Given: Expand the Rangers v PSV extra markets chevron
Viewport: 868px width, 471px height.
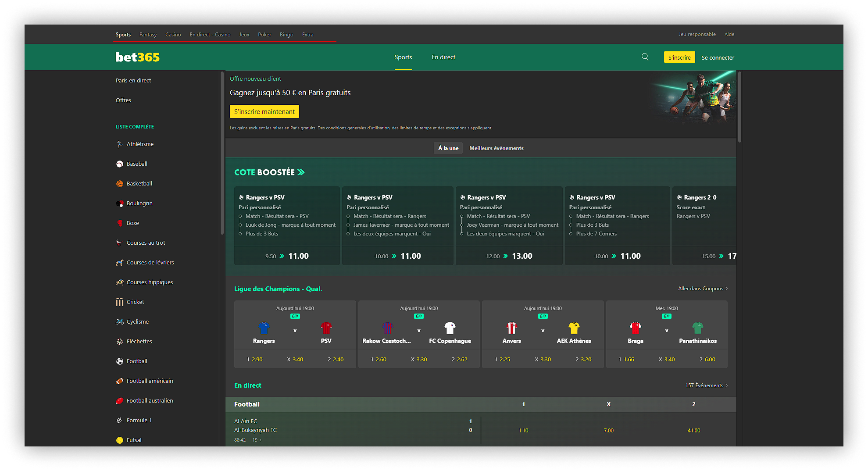Looking at the screenshot, I should (295, 316).
